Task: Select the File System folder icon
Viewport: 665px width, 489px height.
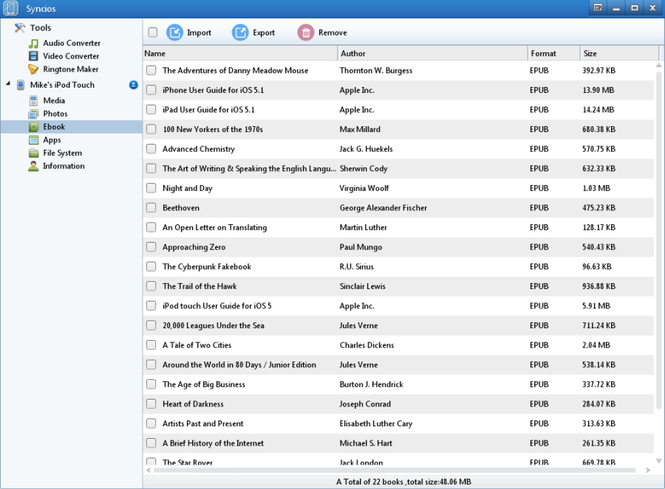Action: click(x=34, y=153)
